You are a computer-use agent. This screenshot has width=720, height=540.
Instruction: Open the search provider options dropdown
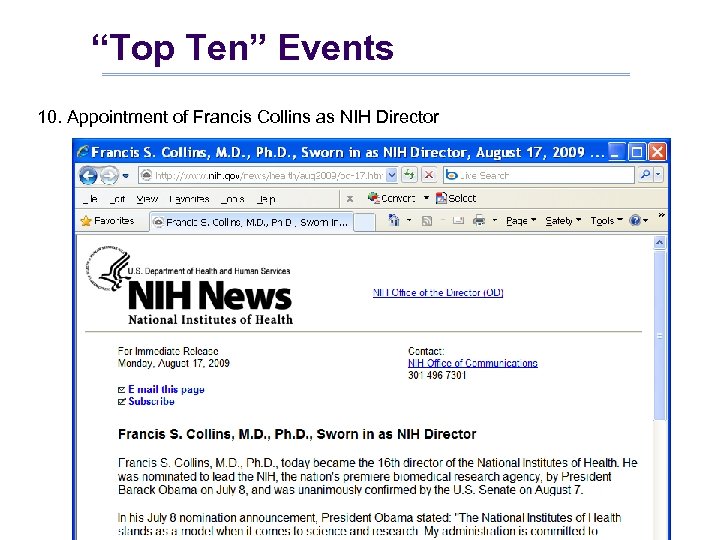point(658,175)
